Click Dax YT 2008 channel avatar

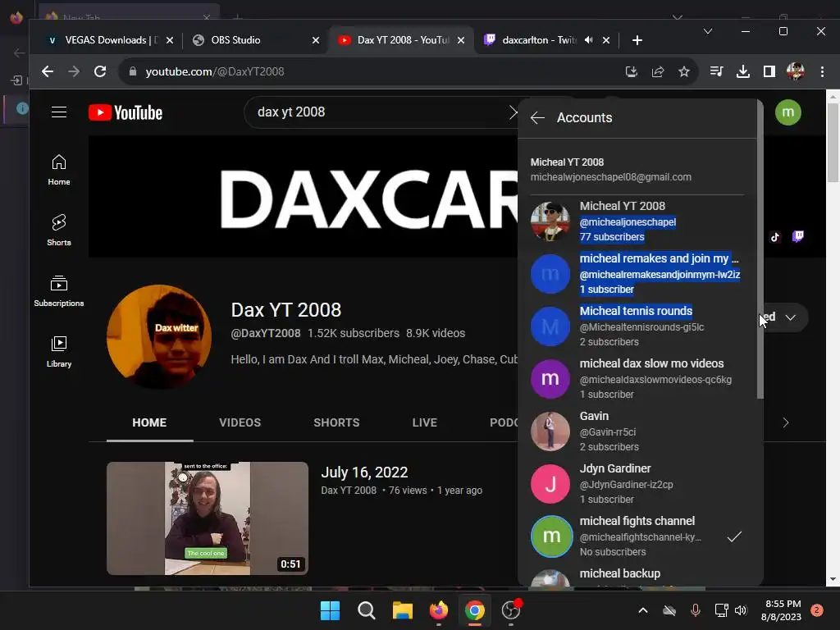click(158, 337)
